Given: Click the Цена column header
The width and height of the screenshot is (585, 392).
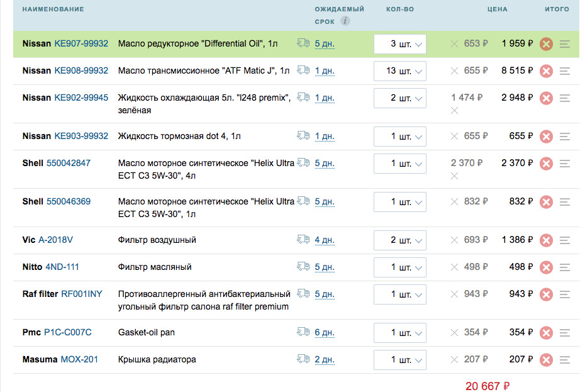Looking at the screenshot, I should pyautogui.click(x=497, y=9).
